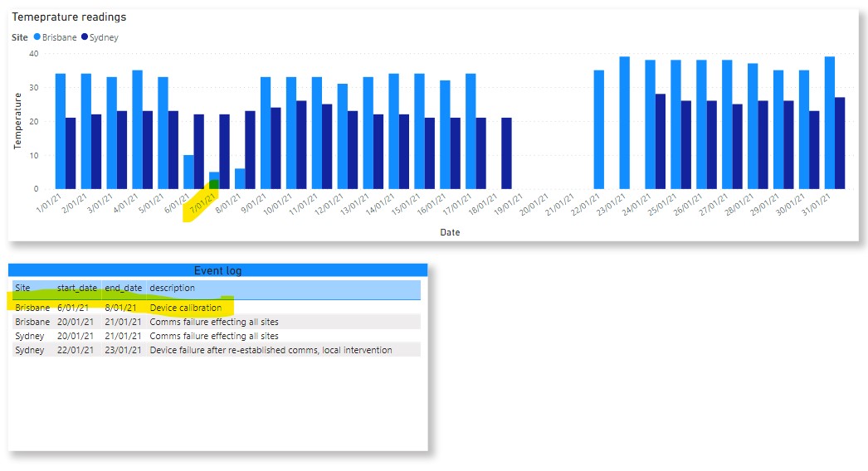Click the description column header
Image resolution: width=868 pixels, height=471 pixels.
coord(172,288)
